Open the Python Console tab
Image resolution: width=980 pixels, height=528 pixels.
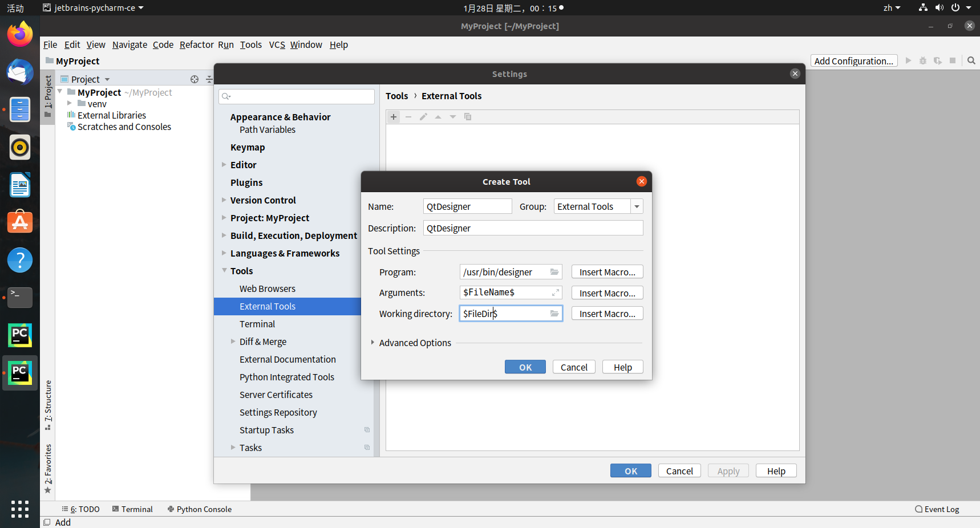tap(200, 509)
